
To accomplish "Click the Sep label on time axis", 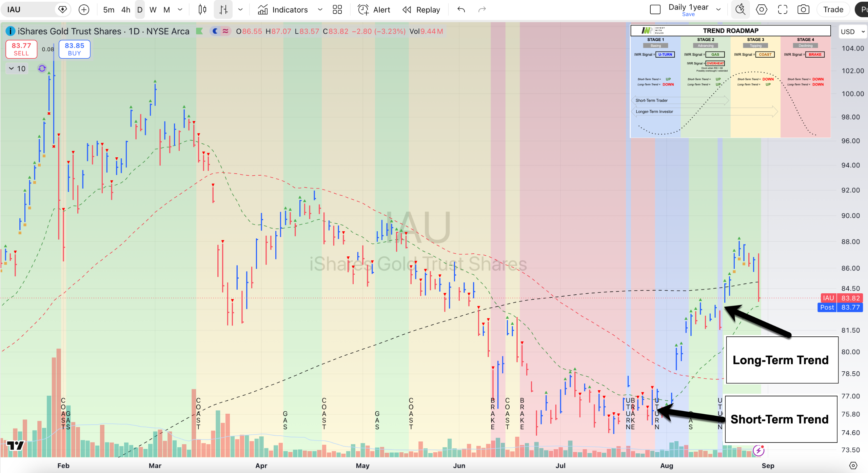I will 768,466.
